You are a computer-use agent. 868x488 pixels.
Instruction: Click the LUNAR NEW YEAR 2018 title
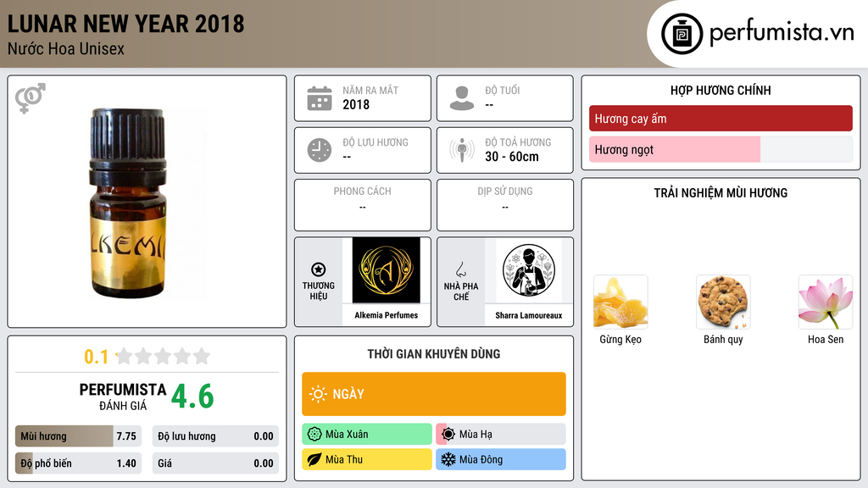125,24
